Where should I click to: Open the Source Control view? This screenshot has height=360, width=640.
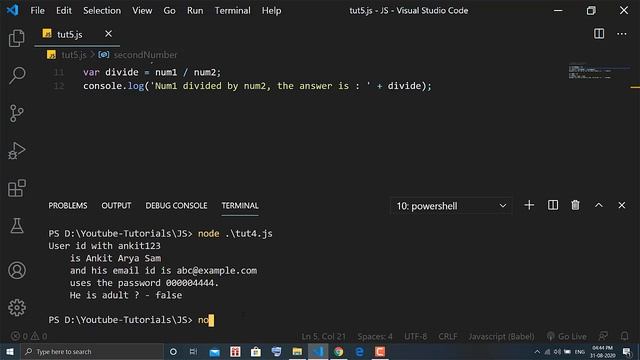point(16,113)
